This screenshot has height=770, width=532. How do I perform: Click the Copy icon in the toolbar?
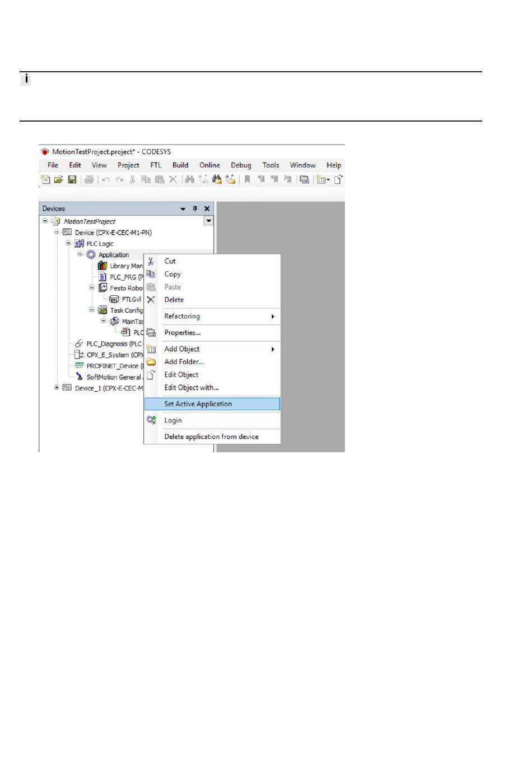point(146,179)
